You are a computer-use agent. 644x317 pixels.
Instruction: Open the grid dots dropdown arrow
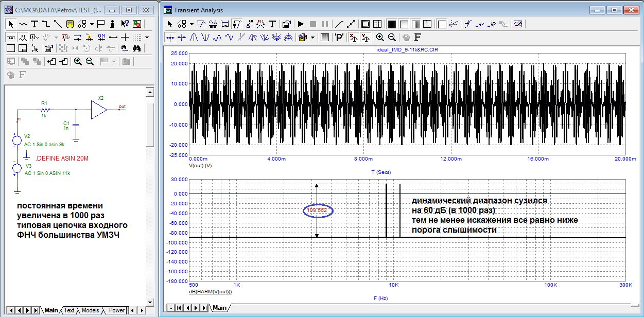pos(147,37)
